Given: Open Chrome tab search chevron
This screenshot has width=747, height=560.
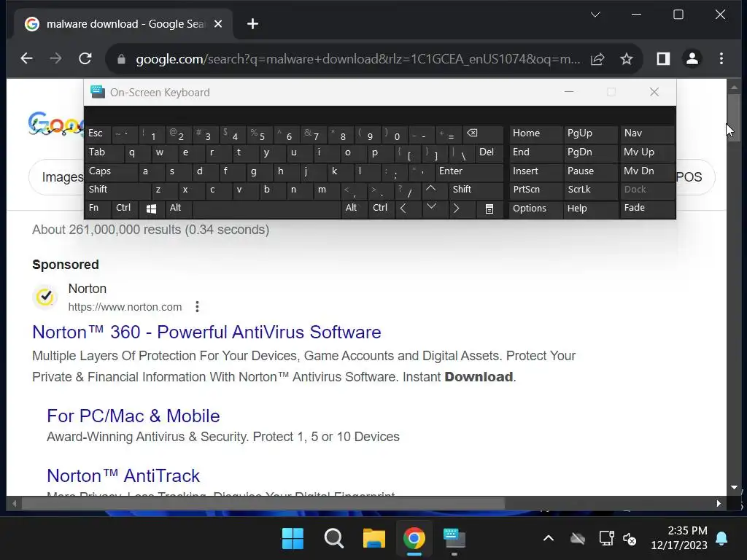Looking at the screenshot, I should (595, 15).
